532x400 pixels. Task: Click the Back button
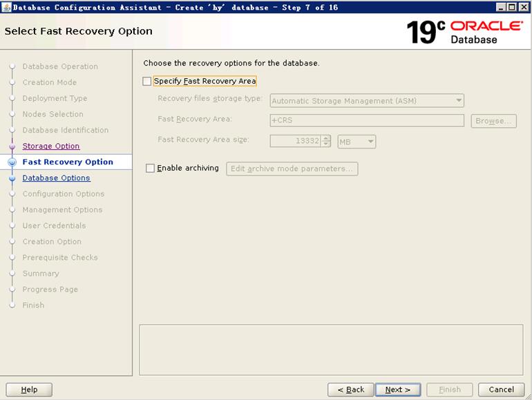pos(351,390)
